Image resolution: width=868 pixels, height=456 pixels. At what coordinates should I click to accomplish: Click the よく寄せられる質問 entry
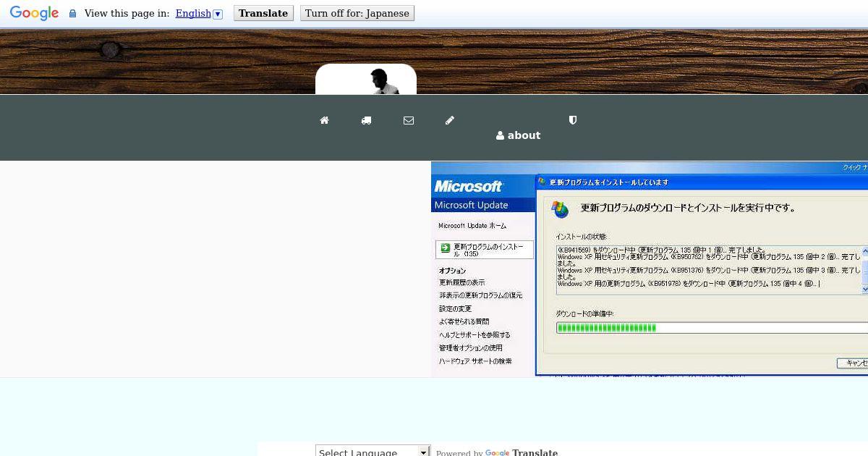464,321
